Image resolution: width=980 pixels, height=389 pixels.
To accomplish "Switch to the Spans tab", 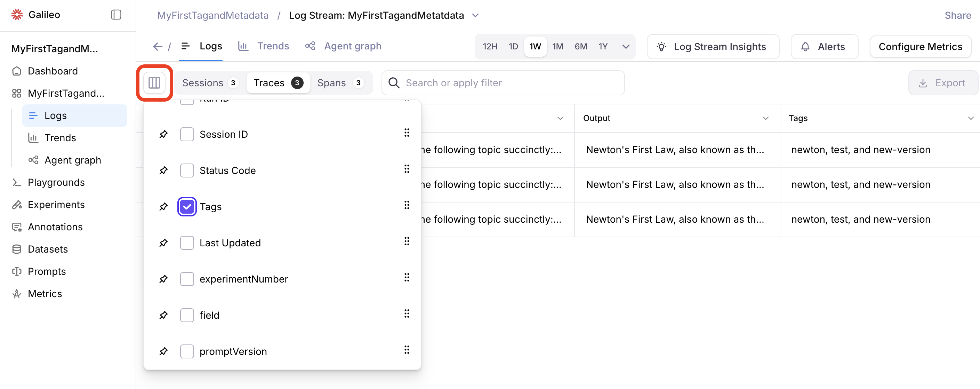I will tap(331, 82).
